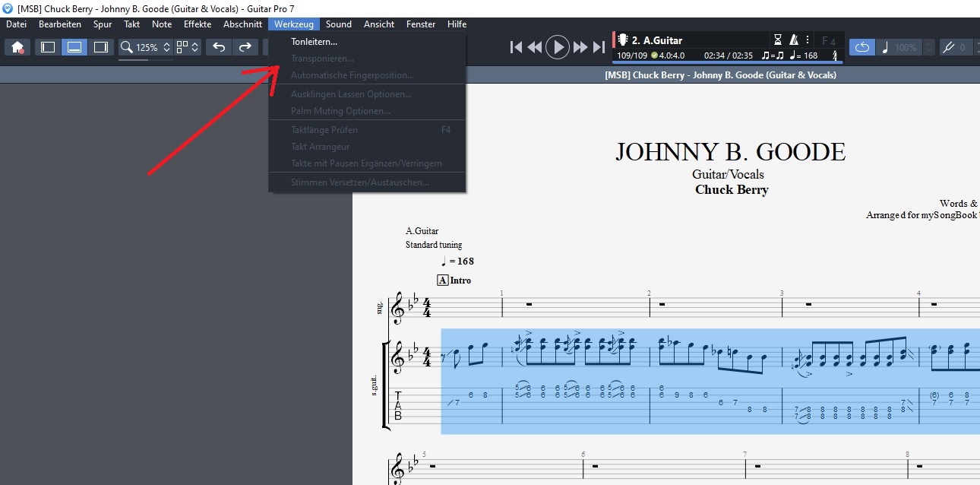
Task: Jump to the first bar of the song
Action: (x=516, y=47)
